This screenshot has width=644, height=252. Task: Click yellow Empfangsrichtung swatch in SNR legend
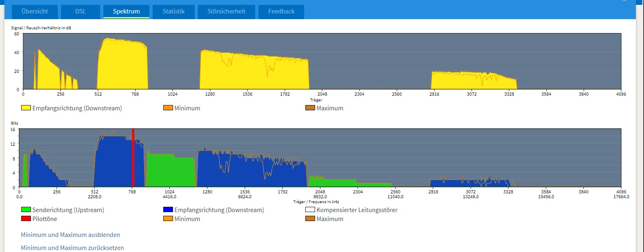26,108
